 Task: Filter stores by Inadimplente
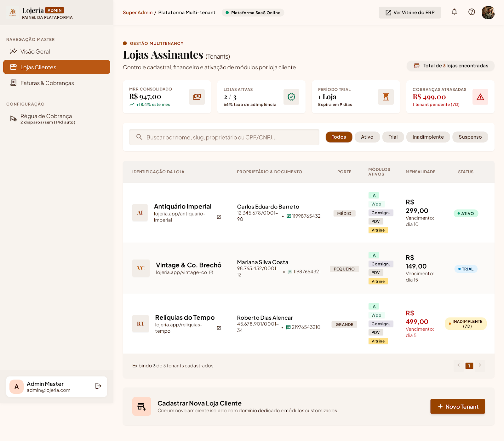(428, 137)
